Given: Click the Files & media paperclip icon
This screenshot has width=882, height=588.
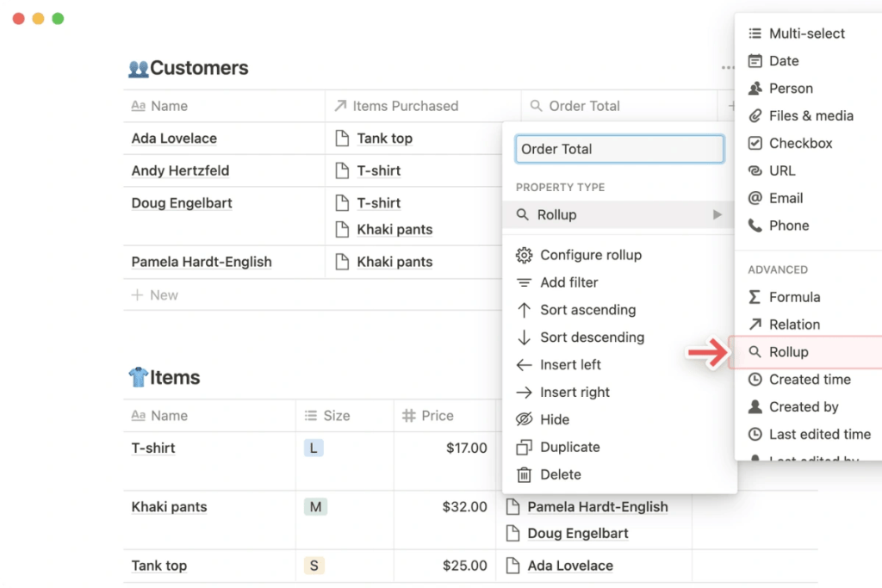Looking at the screenshot, I should (755, 116).
